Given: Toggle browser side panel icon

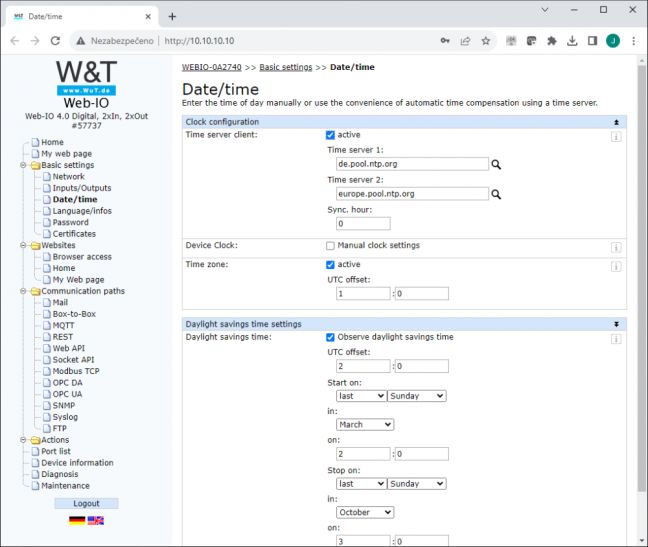Looking at the screenshot, I should tap(592, 41).
